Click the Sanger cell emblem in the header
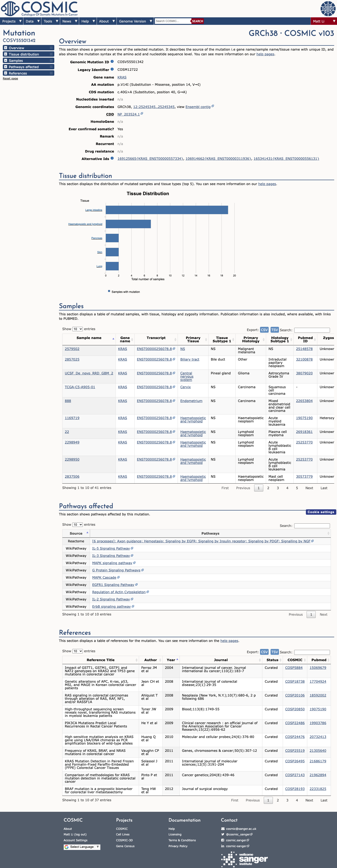 (328, 8)
